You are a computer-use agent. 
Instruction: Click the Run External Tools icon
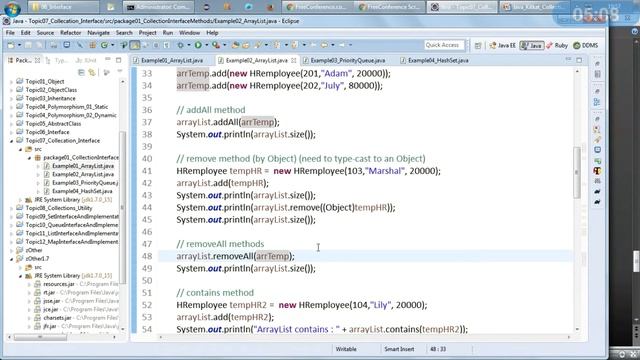(x=216, y=45)
